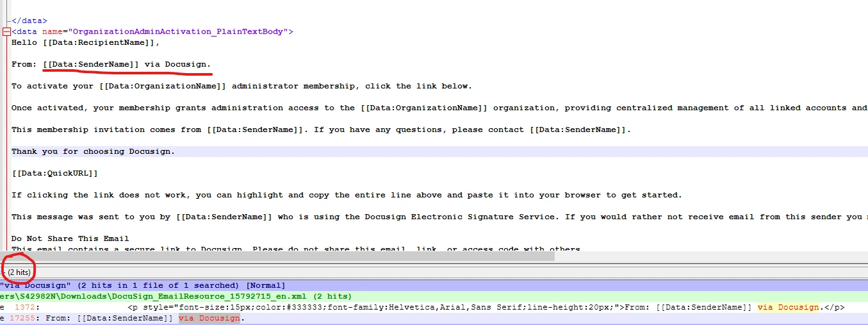Click the editor line "From: [[Data:SenderName]] via Docusign."

[111, 64]
